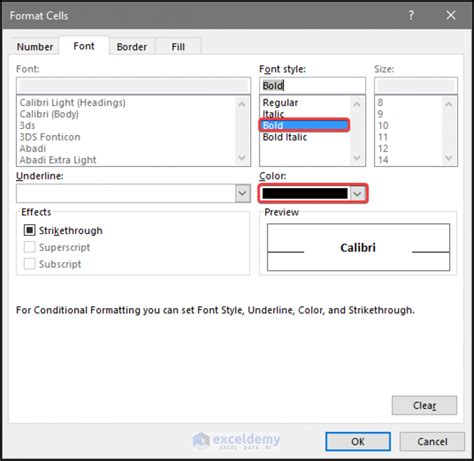Click the Size input field
This screenshot has height=461, width=474.
416,86
